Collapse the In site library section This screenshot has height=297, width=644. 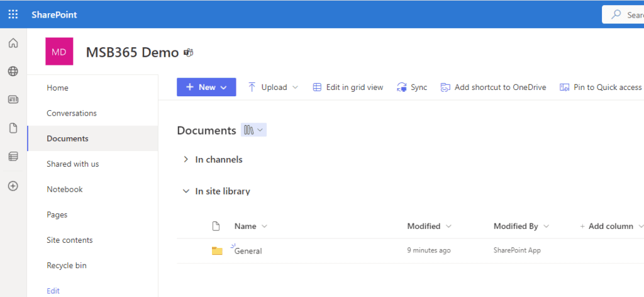[x=186, y=191]
